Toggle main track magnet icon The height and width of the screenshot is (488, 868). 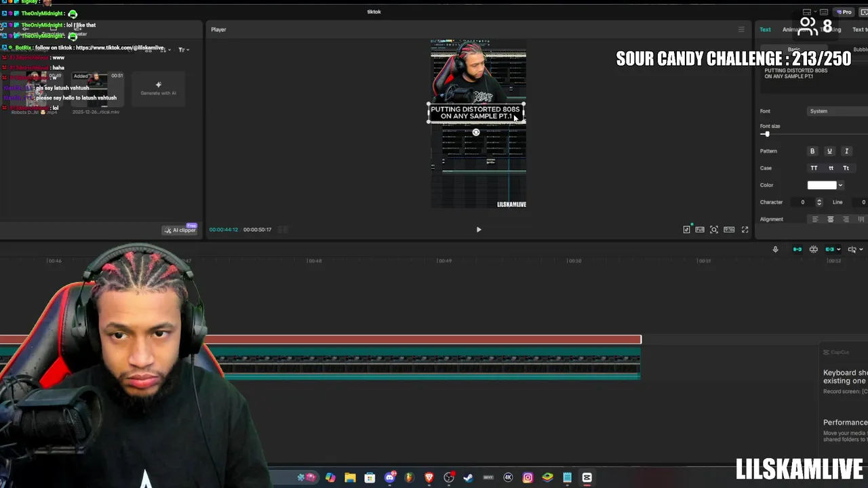click(x=797, y=249)
